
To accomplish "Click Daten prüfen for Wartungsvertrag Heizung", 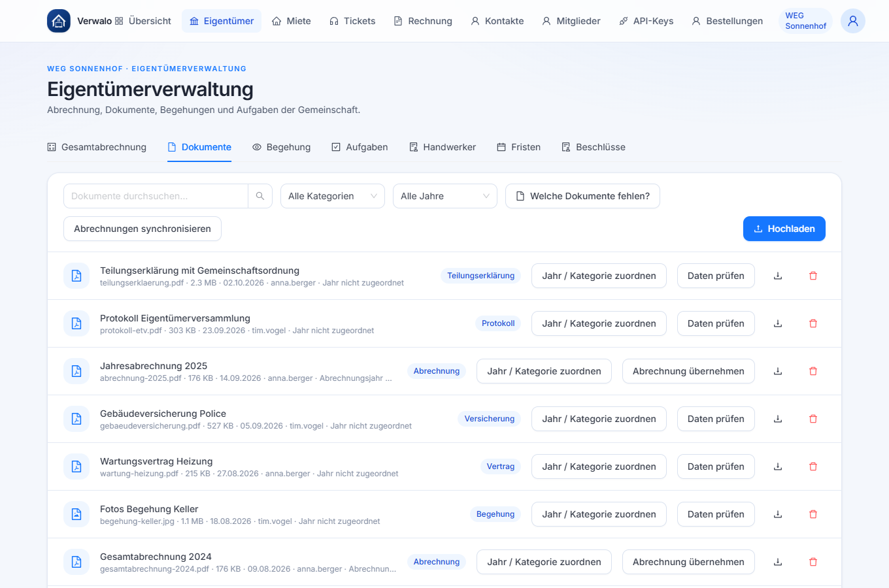I will (x=716, y=466).
